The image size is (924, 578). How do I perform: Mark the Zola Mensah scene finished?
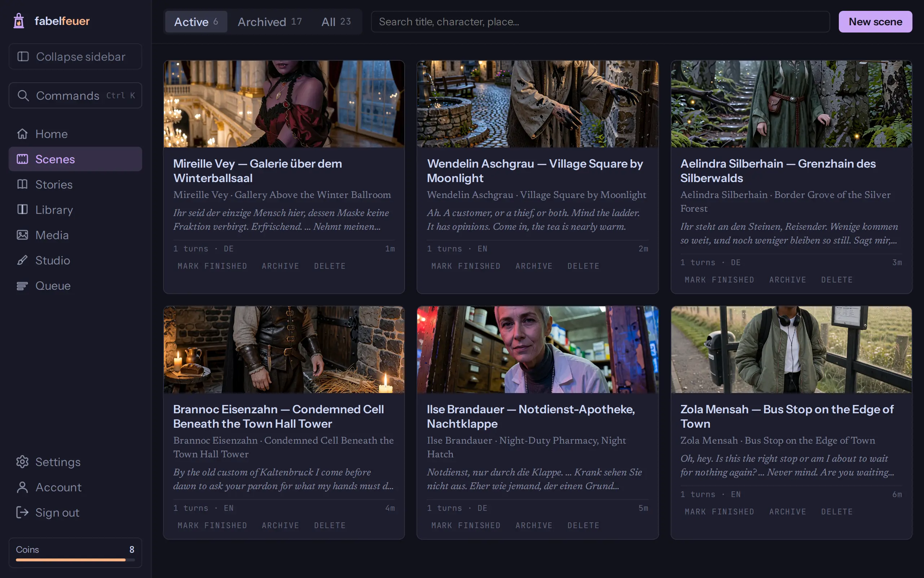(x=719, y=512)
